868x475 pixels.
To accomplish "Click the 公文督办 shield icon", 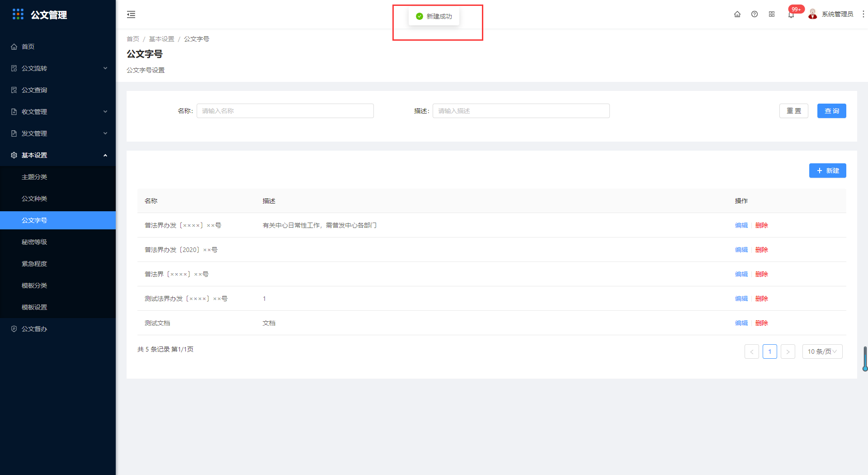I will tap(14, 329).
